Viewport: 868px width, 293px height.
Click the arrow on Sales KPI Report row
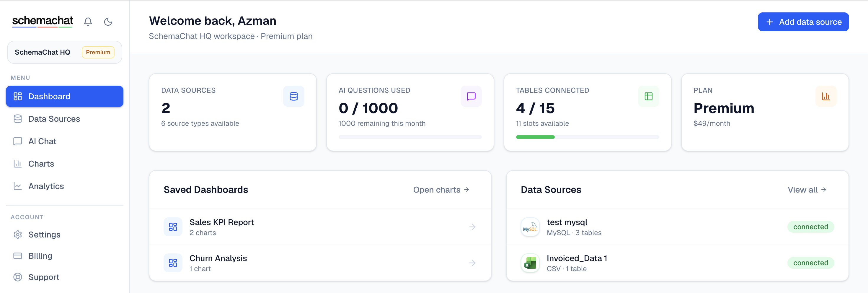472,227
